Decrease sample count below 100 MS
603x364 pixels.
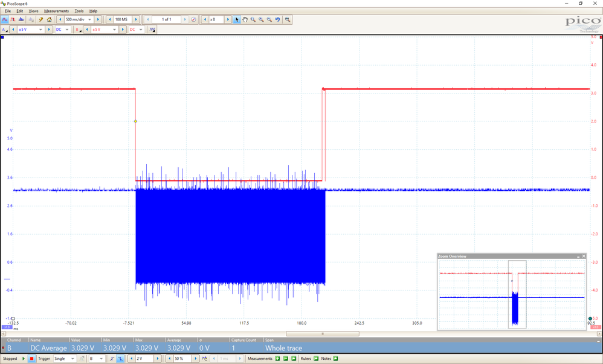pyautogui.click(x=109, y=19)
